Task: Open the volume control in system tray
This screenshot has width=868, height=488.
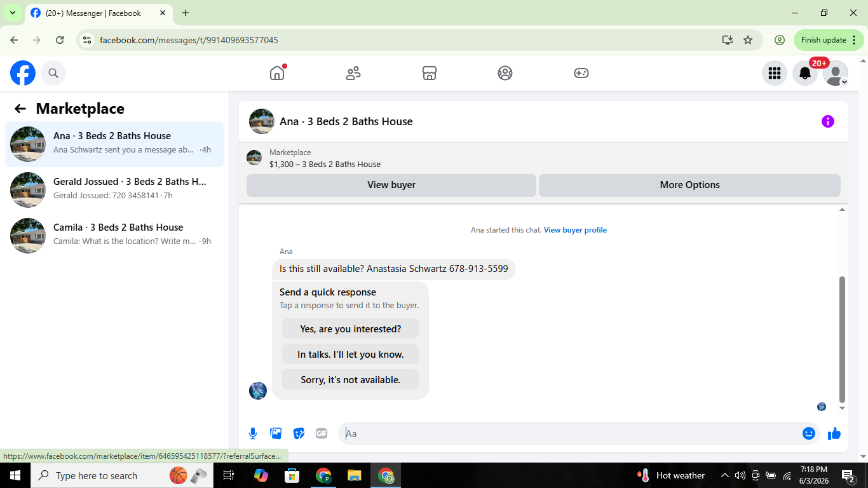Action: 740,475
